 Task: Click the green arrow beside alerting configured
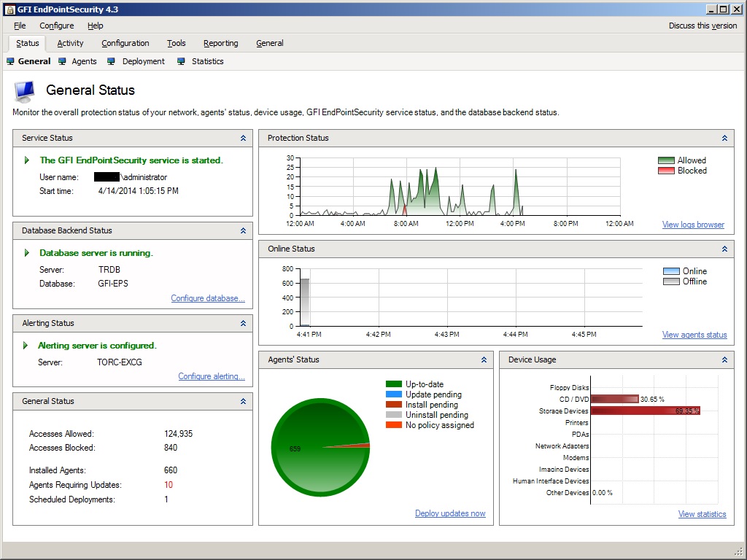26,345
